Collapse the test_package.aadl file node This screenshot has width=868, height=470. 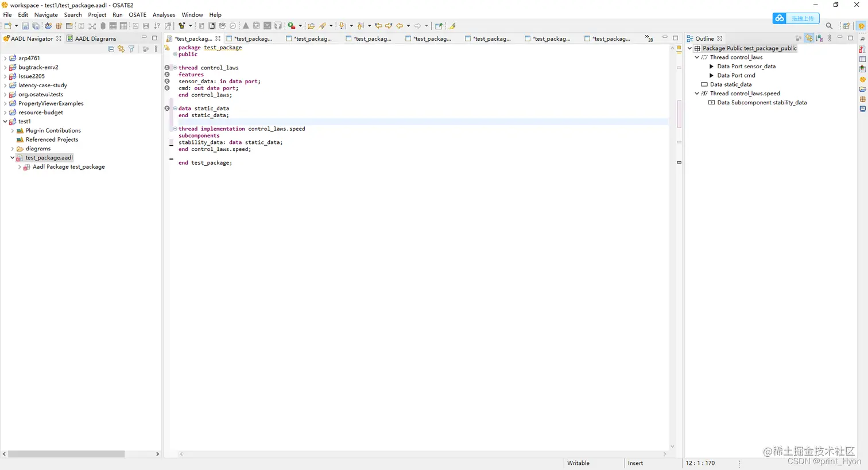pyautogui.click(x=13, y=158)
